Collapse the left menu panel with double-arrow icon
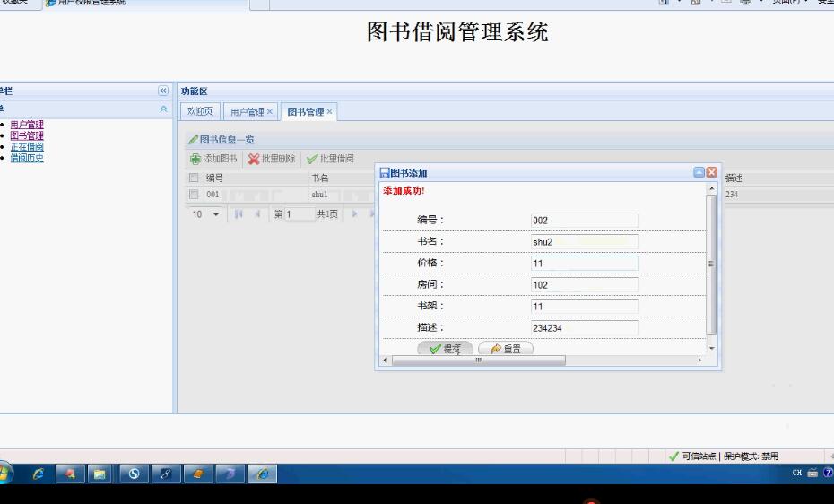The image size is (834, 504). (163, 91)
